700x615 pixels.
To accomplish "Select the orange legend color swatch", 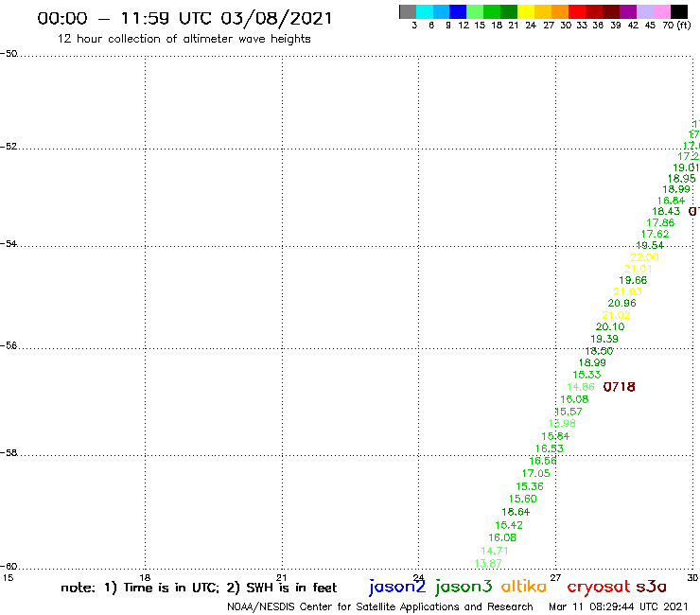I will pyautogui.click(x=560, y=11).
